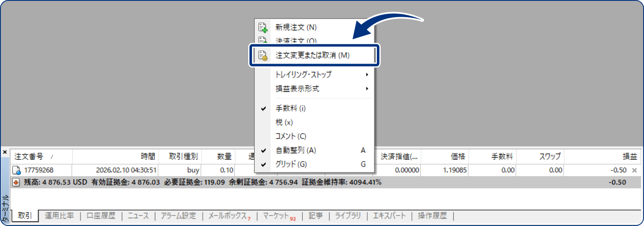Open the 操作履歴 tab

432,216
